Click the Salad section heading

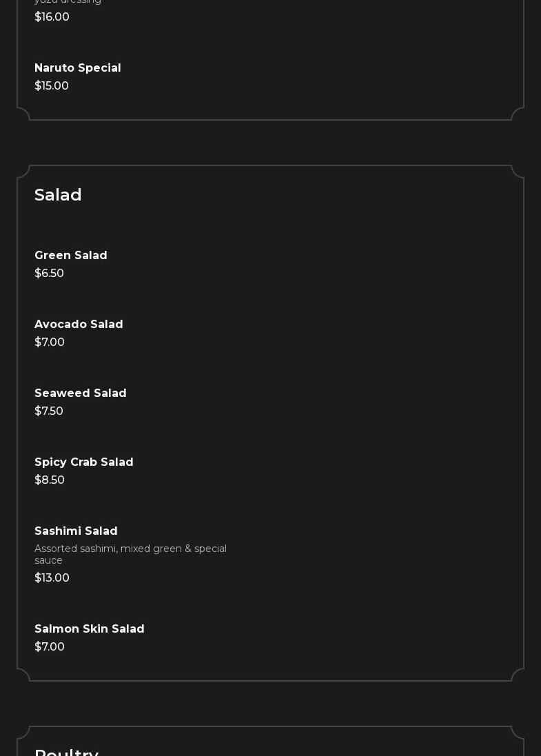pos(58,195)
